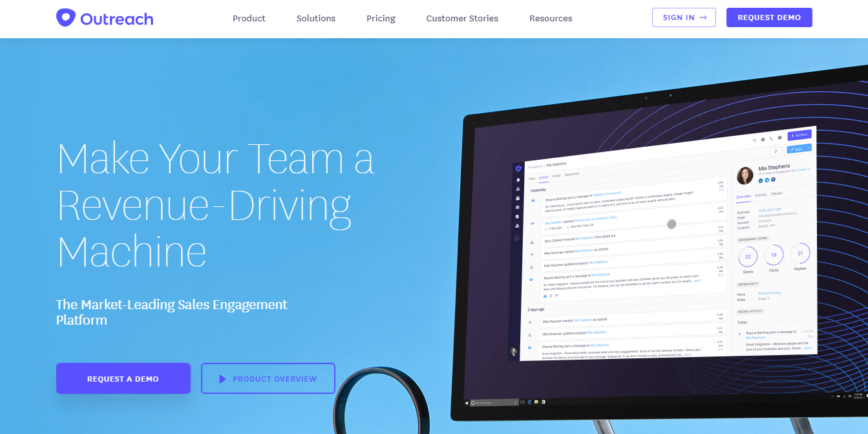Play the PRODUCT OVERVIEW video
The image size is (868, 434).
point(268,378)
